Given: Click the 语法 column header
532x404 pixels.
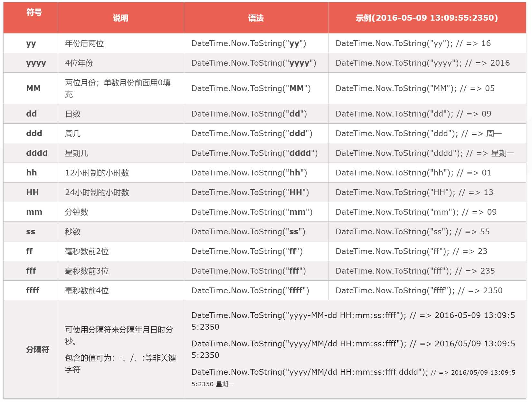Looking at the screenshot, I should coord(256,18).
